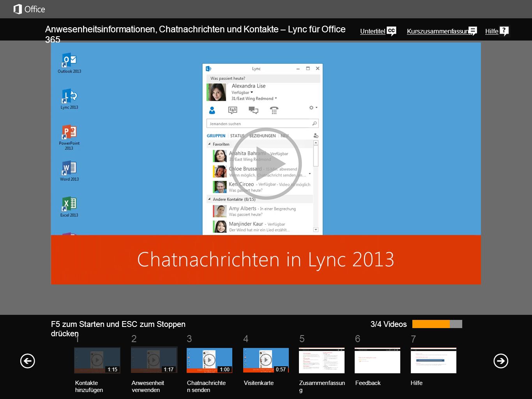Viewport: 532px width, 399px height.
Task: Select the Lync contacts view icon
Action: [212, 110]
